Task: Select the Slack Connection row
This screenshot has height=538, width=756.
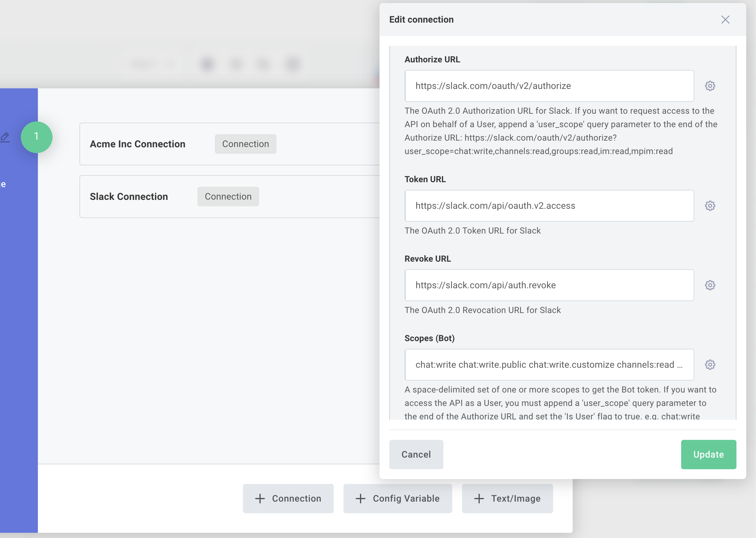Action: [129, 196]
